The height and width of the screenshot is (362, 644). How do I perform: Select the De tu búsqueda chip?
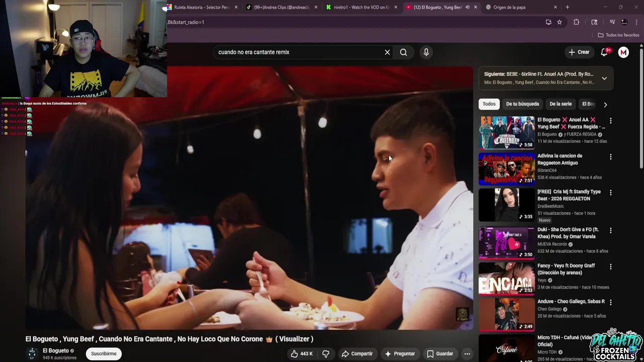[522, 104]
